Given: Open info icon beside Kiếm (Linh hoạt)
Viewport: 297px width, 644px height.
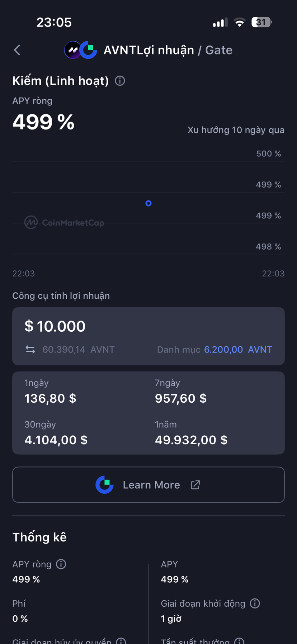Looking at the screenshot, I should tap(120, 81).
